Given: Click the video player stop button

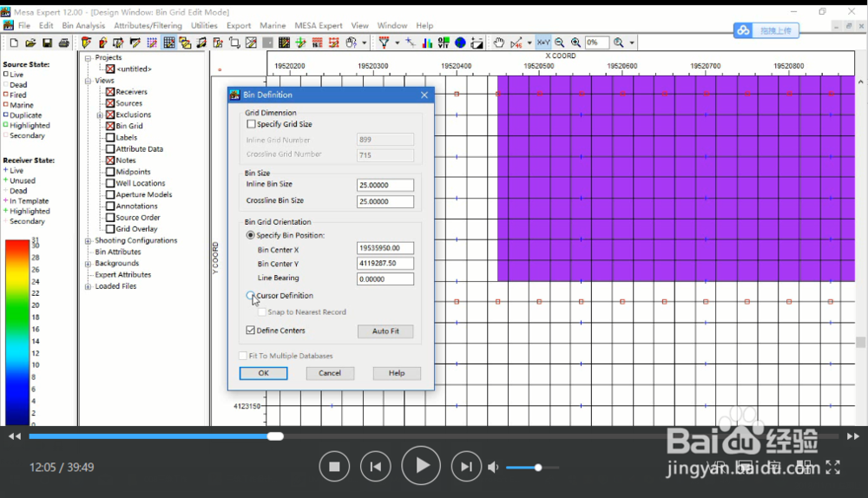Looking at the screenshot, I should pos(334,467).
